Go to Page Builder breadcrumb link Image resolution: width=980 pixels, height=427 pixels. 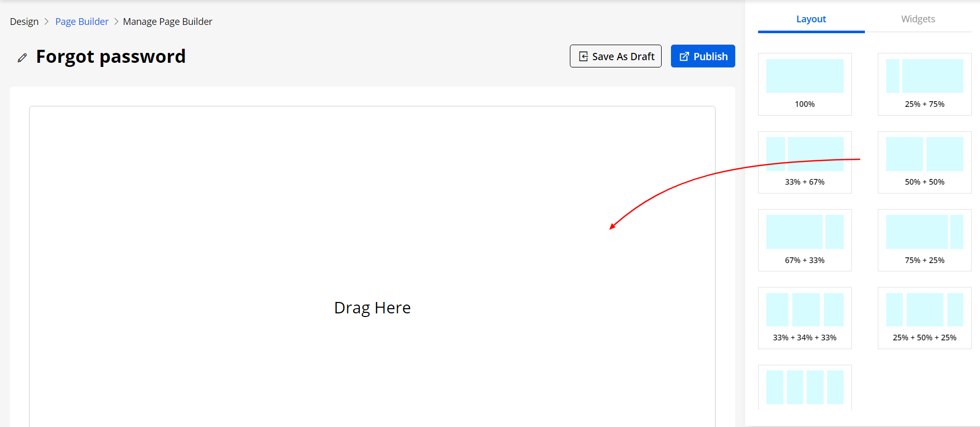(x=82, y=22)
